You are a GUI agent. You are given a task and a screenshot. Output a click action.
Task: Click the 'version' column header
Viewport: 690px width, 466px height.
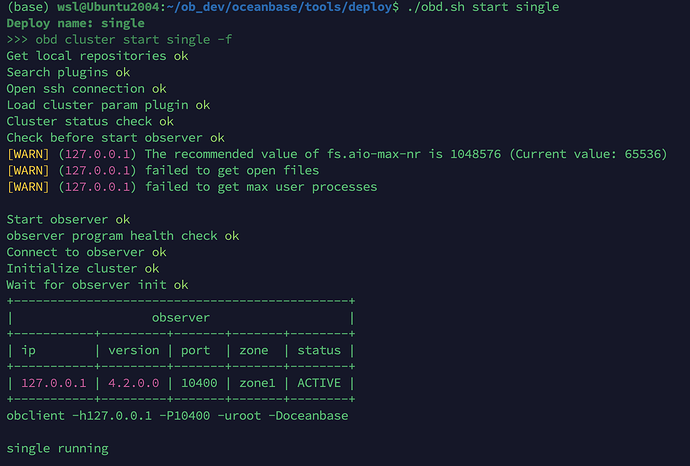[134, 350]
